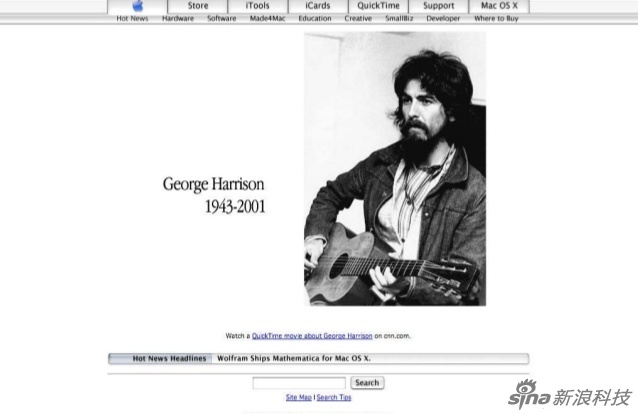
Task: Go to Education section
Action: [x=315, y=19]
